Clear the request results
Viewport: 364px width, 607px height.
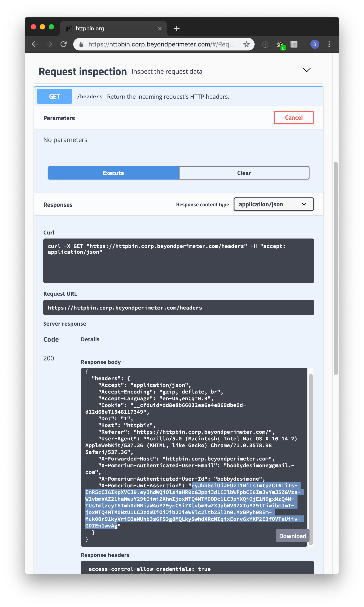tap(244, 173)
